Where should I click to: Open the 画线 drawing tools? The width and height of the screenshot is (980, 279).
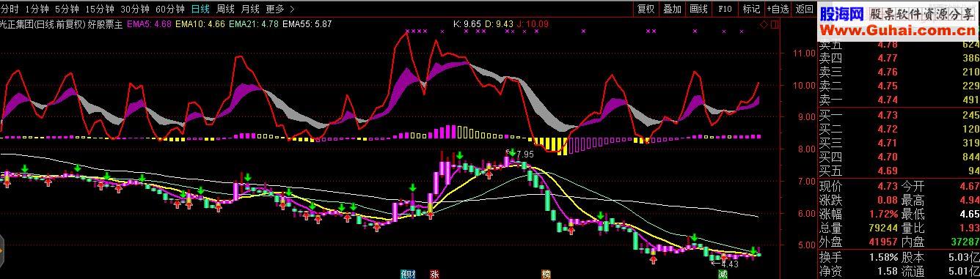pos(698,10)
